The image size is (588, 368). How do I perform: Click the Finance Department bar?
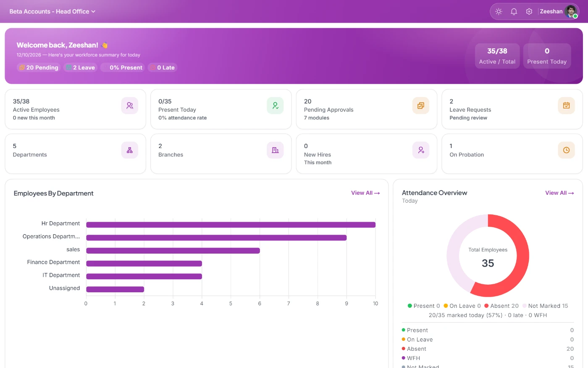[144, 264]
